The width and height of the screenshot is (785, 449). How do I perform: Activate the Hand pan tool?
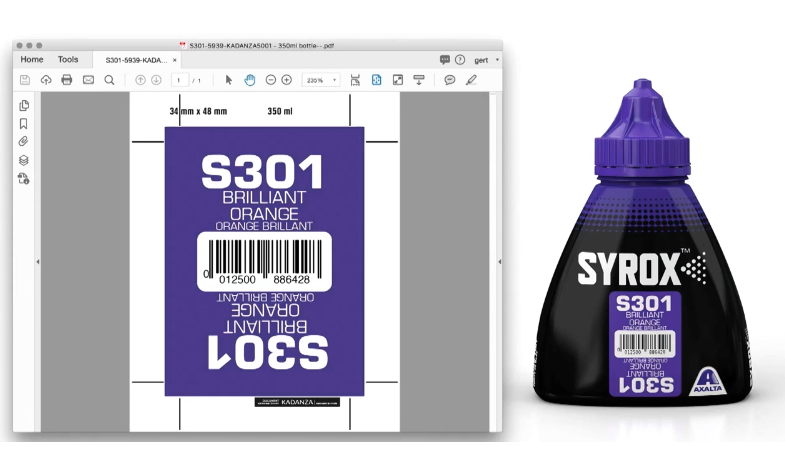click(249, 80)
